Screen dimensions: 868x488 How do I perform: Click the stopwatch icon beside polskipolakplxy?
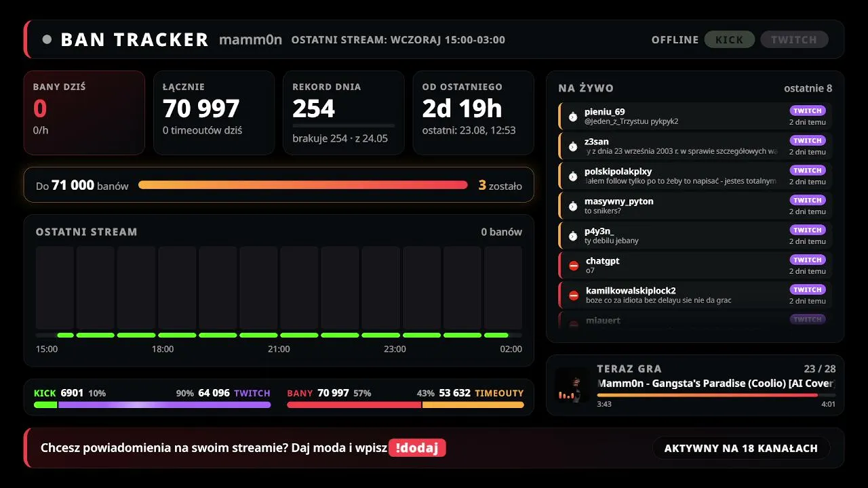pyautogui.click(x=573, y=176)
